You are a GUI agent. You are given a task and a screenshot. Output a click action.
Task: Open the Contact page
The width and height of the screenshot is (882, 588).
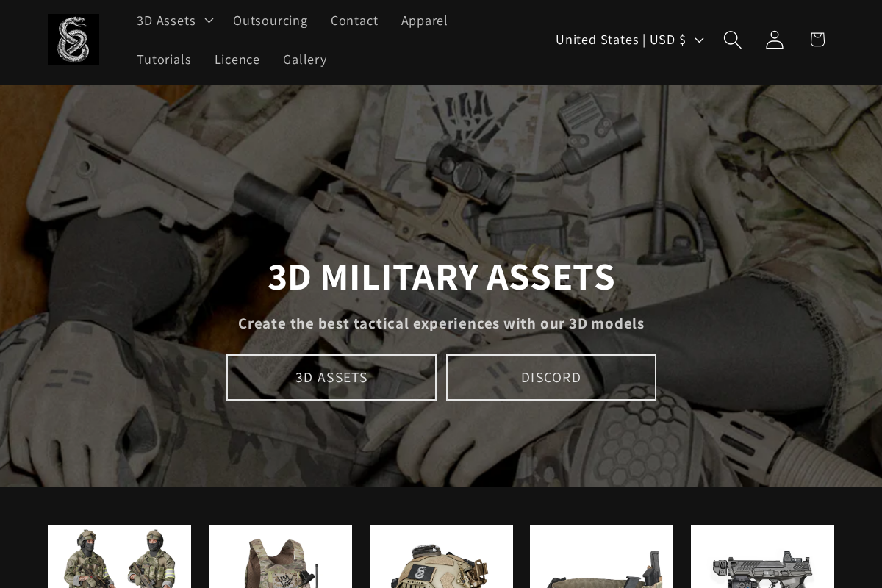[354, 21]
